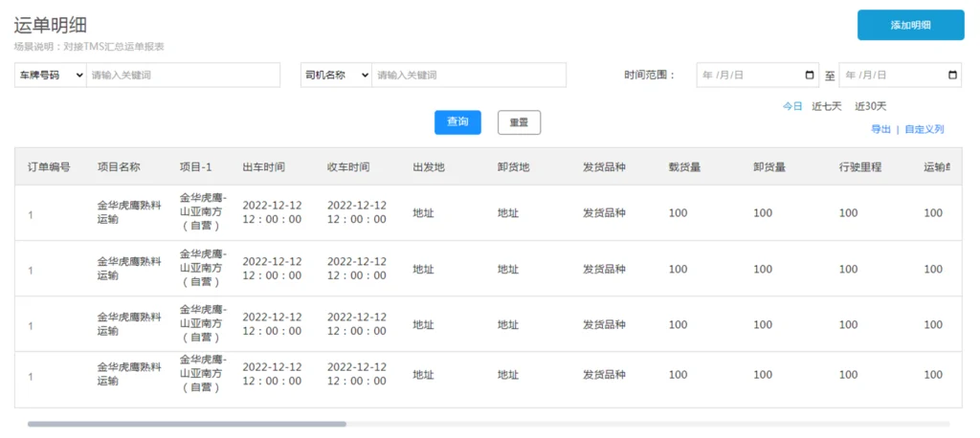Click the end date input field
Image resolution: width=980 pixels, height=438 pixels.
[890, 76]
